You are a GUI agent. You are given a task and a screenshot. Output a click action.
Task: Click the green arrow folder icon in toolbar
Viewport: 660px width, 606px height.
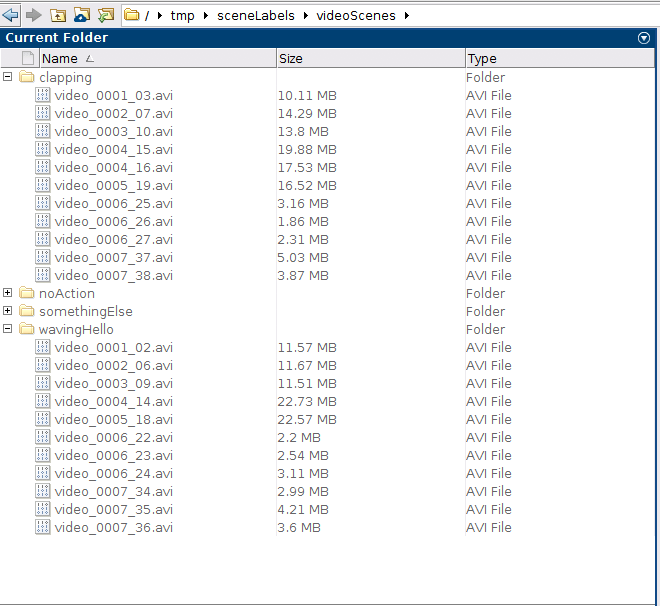[105, 15]
